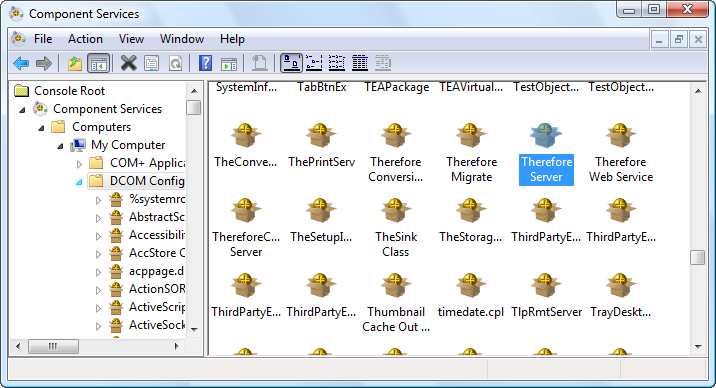
Task: Click the Refresh toolbar icon
Action: [x=175, y=63]
